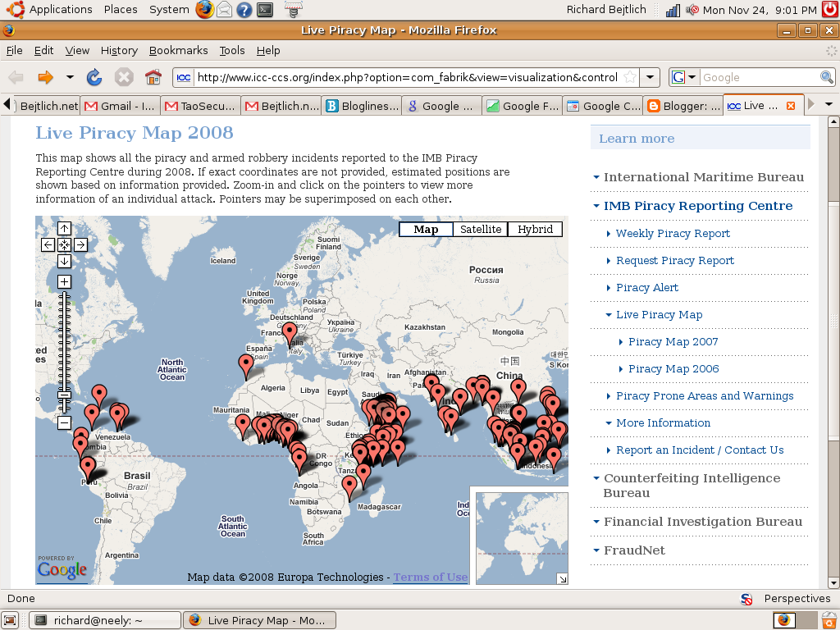Screen dimensions: 840x630
Task: Open Piracy Prone Areas and Warnings
Action: [x=705, y=396]
